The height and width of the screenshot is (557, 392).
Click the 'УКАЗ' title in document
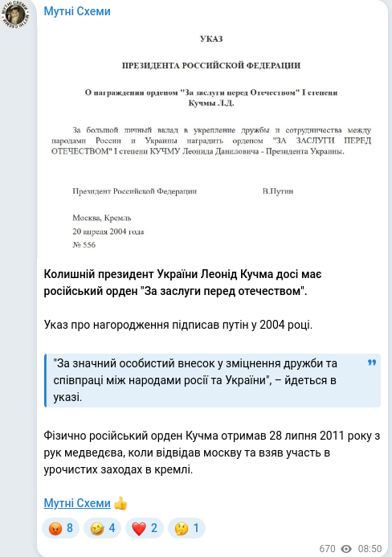click(211, 39)
